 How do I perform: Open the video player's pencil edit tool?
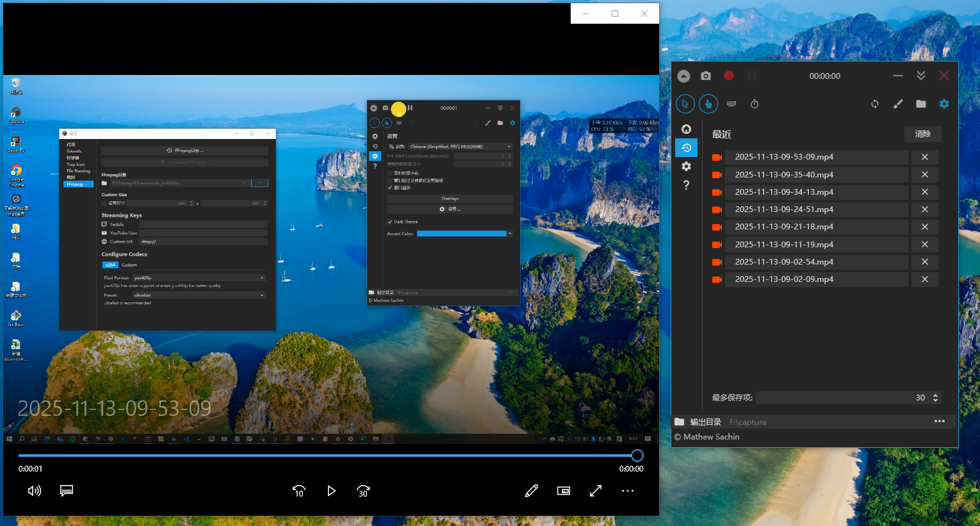coord(532,491)
